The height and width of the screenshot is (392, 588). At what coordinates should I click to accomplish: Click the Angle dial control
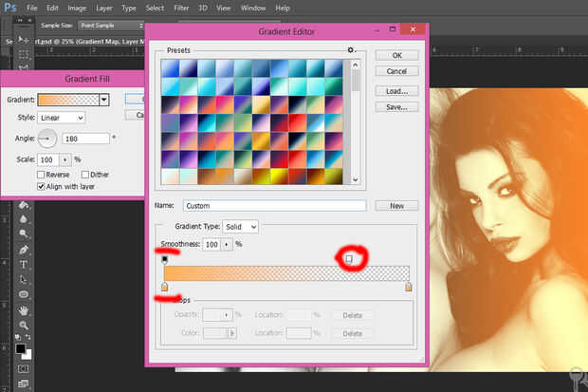point(46,139)
